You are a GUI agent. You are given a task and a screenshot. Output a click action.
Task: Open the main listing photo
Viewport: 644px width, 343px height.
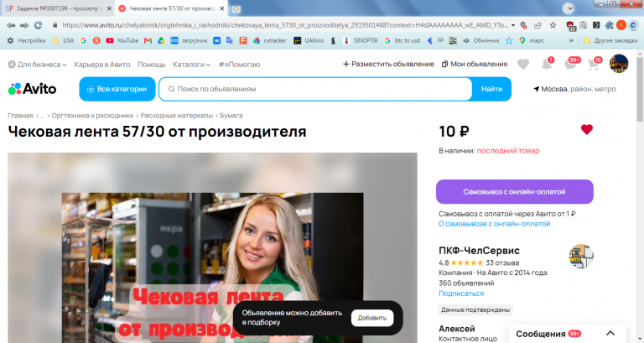coord(212,248)
